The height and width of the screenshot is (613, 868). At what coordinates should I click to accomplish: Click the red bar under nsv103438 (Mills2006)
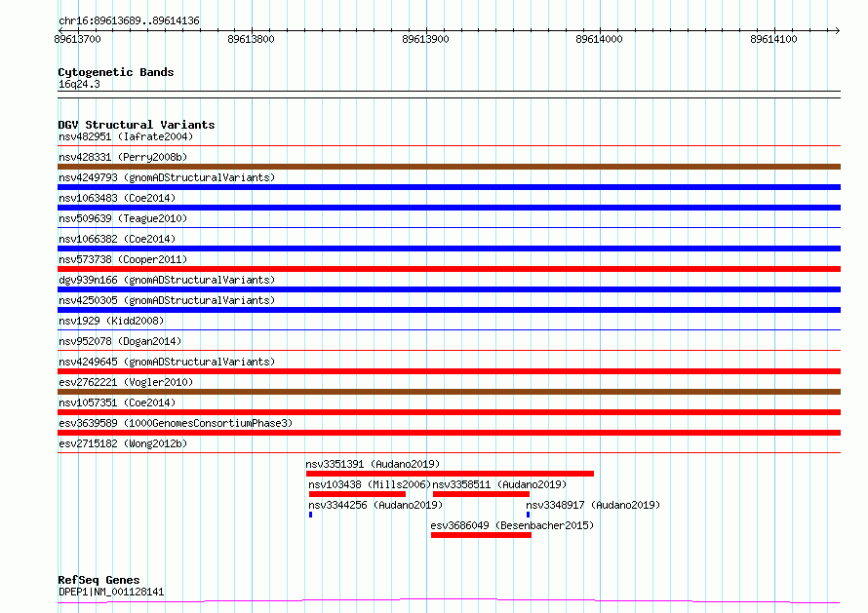pyautogui.click(x=357, y=494)
